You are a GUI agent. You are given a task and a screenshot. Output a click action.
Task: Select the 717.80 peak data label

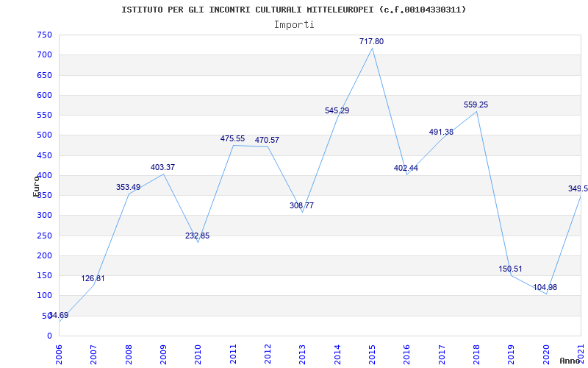click(372, 42)
